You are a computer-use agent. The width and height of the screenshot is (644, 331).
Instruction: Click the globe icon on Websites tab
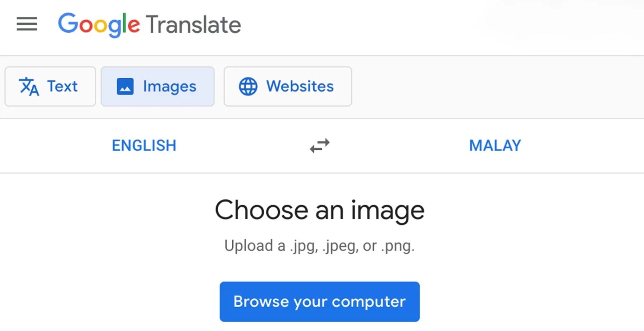(x=248, y=86)
